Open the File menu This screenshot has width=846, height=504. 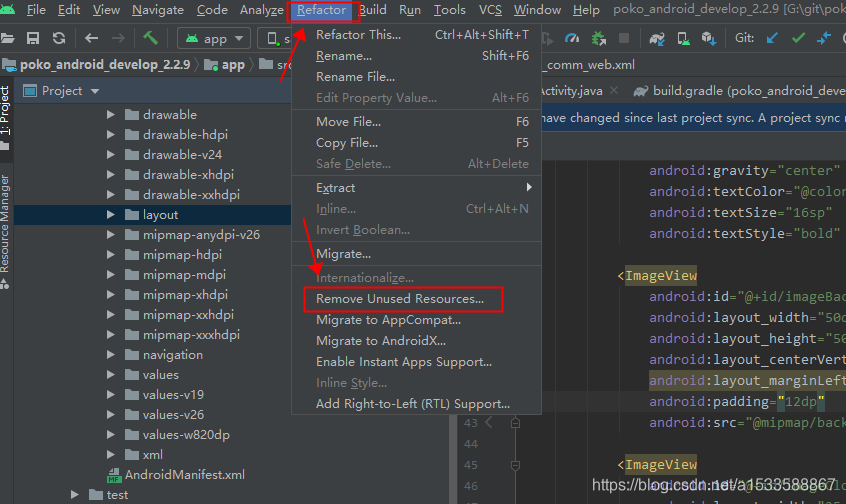pyautogui.click(x=36, y=10)
